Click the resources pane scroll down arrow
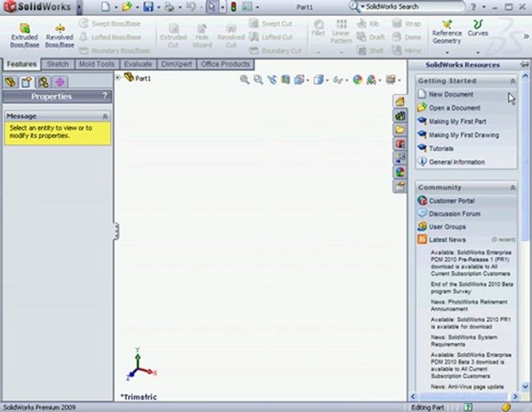 (525, 386)
